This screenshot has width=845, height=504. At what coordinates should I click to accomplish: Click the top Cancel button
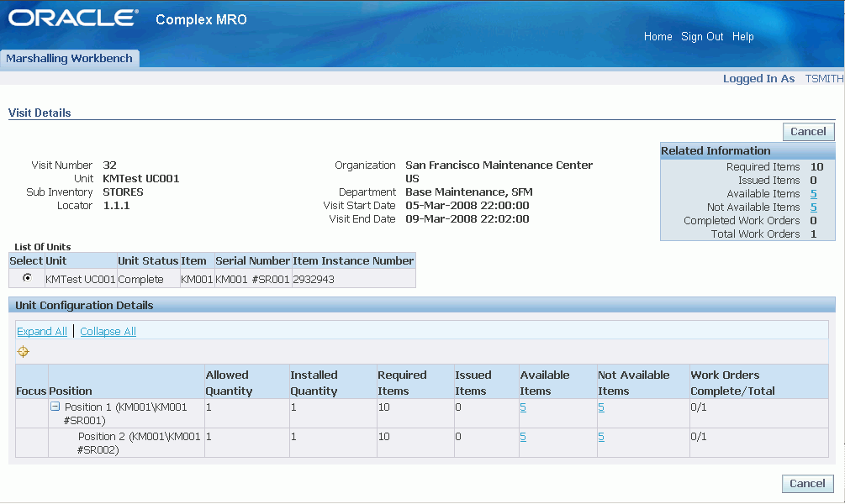(808, 131)
